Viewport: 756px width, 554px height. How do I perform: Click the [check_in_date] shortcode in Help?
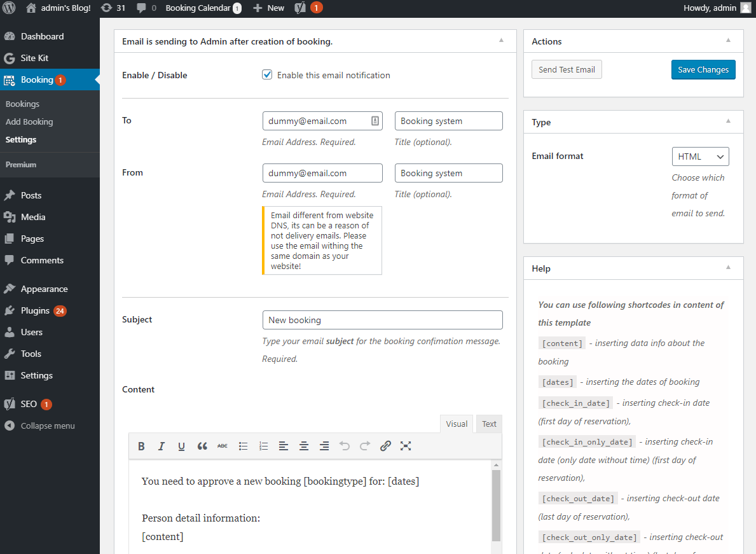575,403
